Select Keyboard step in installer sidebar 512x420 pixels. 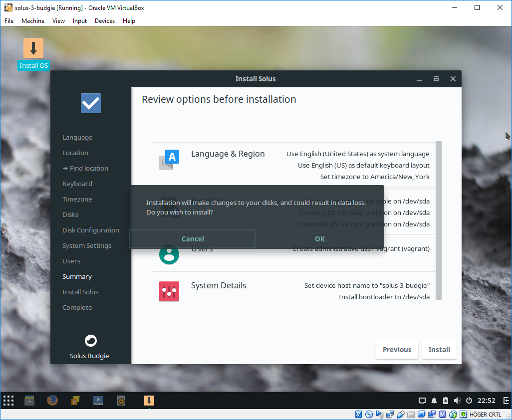pyautogui.click(x=77, y=184)
